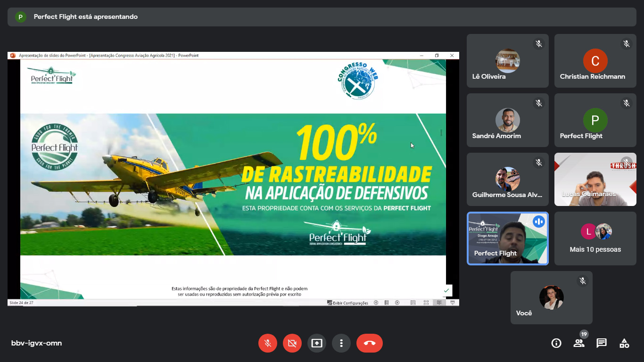Switch to slide sorter grid view
This screenshot has width=644, height=362.
pos(426,303)
